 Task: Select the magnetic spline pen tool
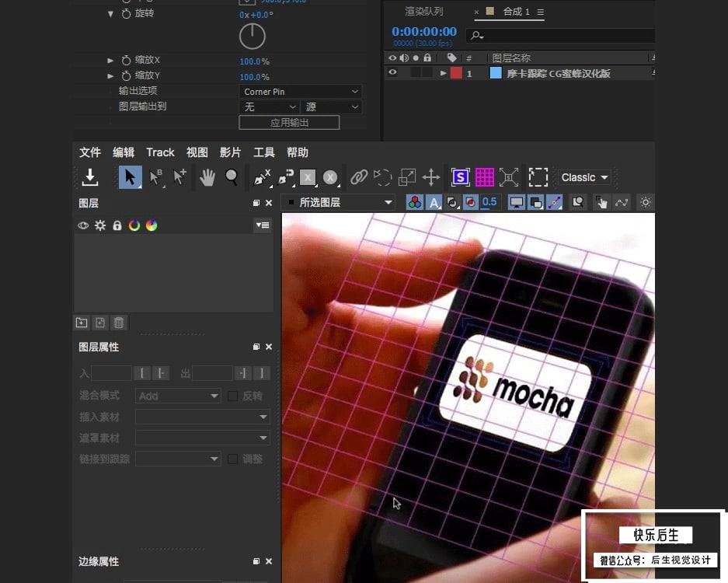coord(285,177)
